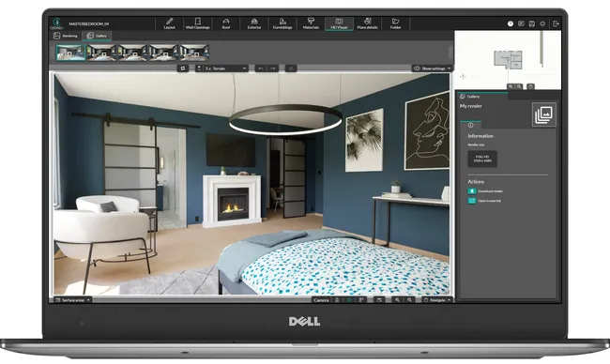The image size is (610, 364).
Task: Open the Exterior step
Action: [254, 23]
